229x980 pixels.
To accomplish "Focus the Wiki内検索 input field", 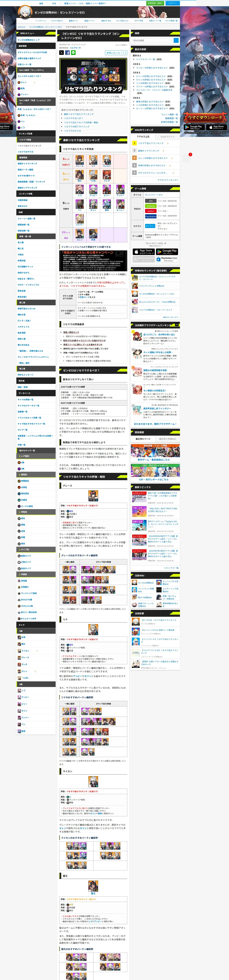I will tap(152, 40).
